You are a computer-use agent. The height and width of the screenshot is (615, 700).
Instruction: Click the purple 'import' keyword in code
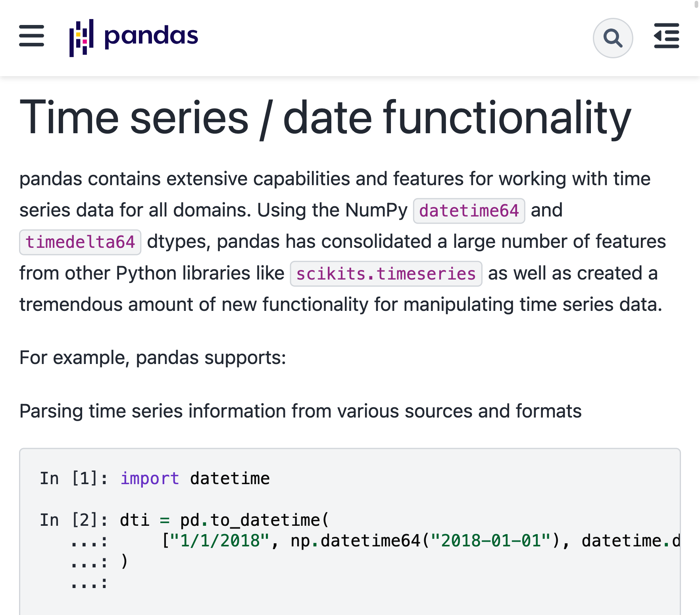tap(150, 479)
